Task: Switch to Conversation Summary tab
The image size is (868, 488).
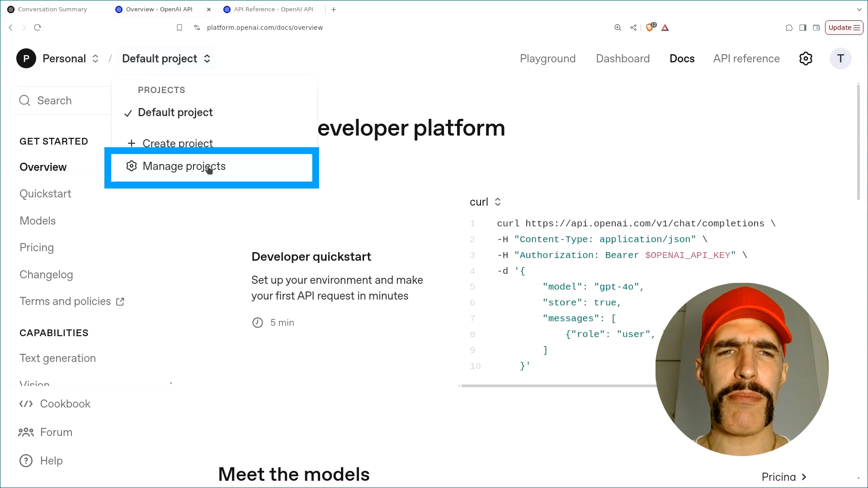Action: click(x=52, y=9)
